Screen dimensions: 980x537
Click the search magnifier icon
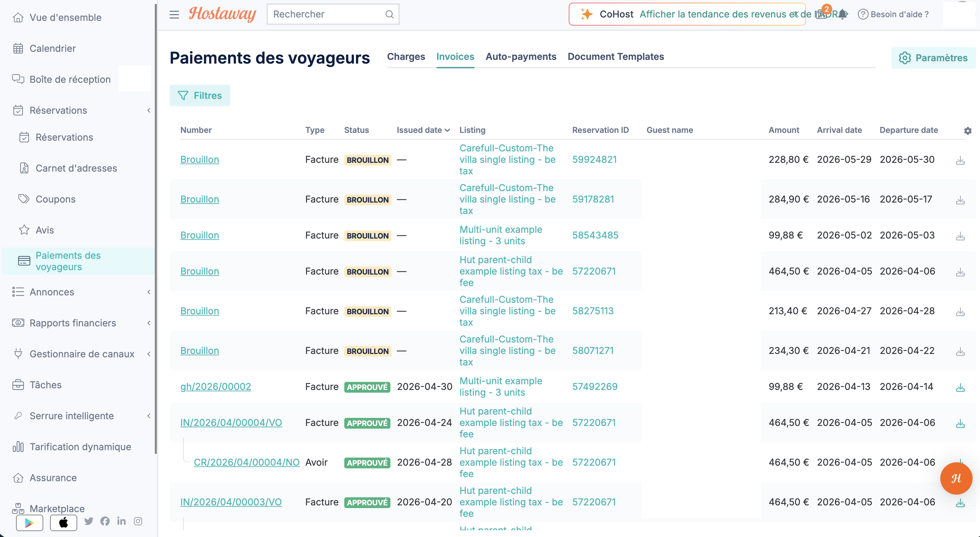[x=389, y=14]
